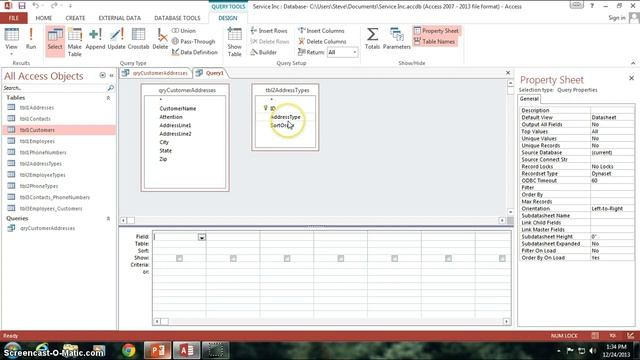Viewport: 640px width, 360px height.
Task: Open query Parameters dialog
Action: [x=396, y=39]
